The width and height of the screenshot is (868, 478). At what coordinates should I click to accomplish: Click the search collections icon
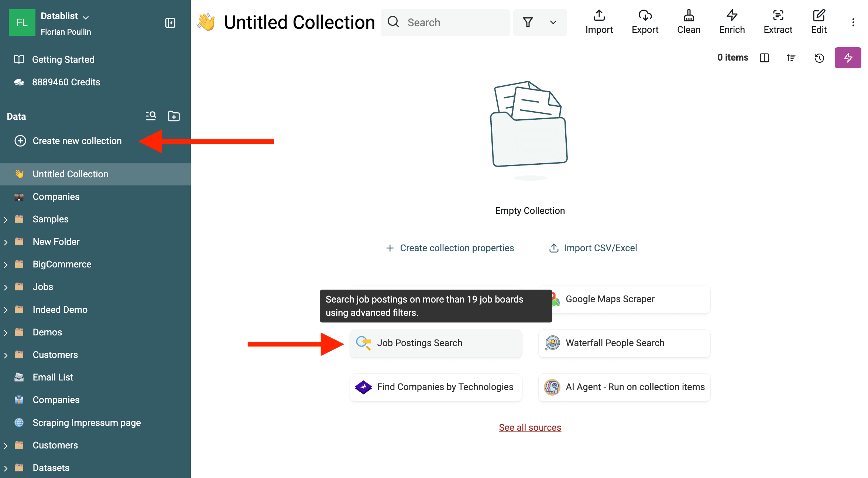point(151,116)
